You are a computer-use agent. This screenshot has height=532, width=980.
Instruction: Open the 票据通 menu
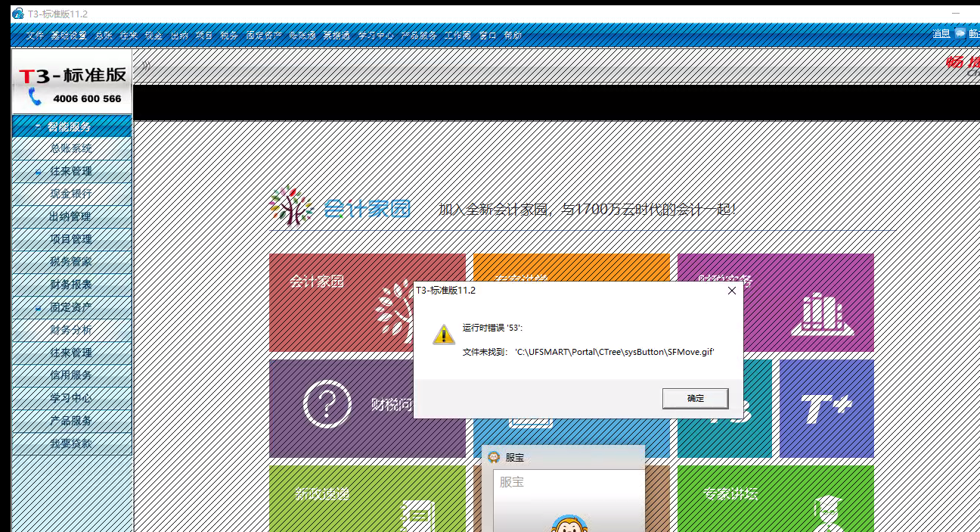[x=336, y=36]
